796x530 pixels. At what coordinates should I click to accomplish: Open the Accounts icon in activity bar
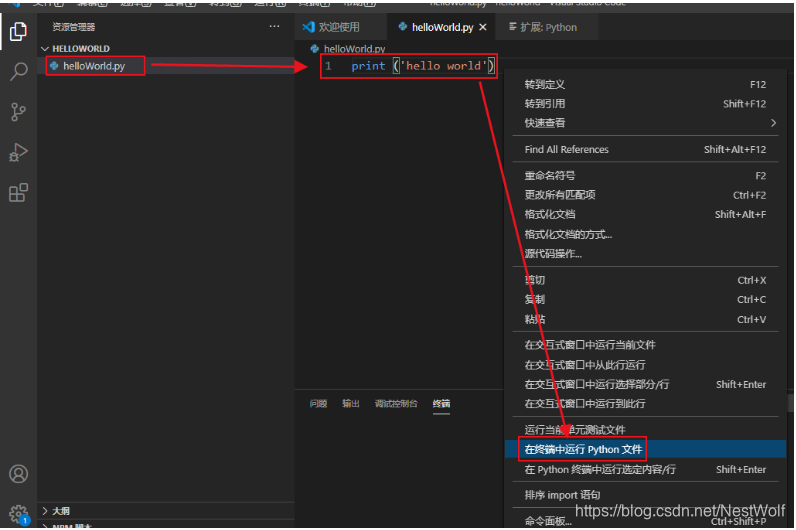(18, 474)
